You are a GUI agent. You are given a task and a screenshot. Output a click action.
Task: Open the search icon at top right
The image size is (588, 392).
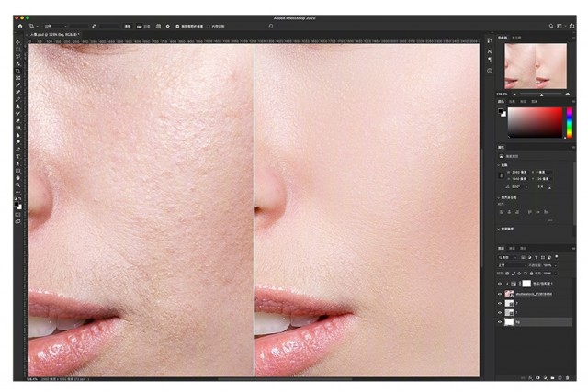[550, 26]
